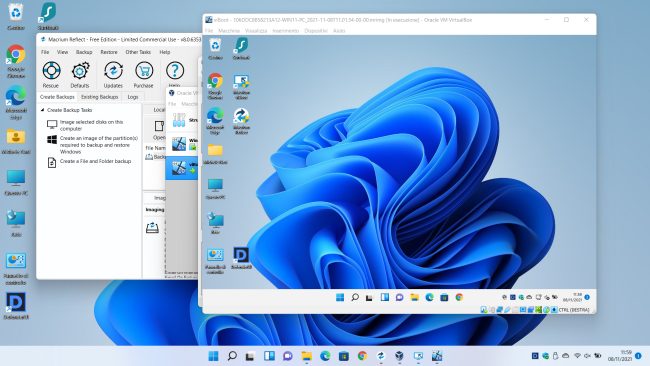This screenshot has height=366, width=650.
Task: Open Recycle Bin on VM desktop
Action: pos(215,48)
